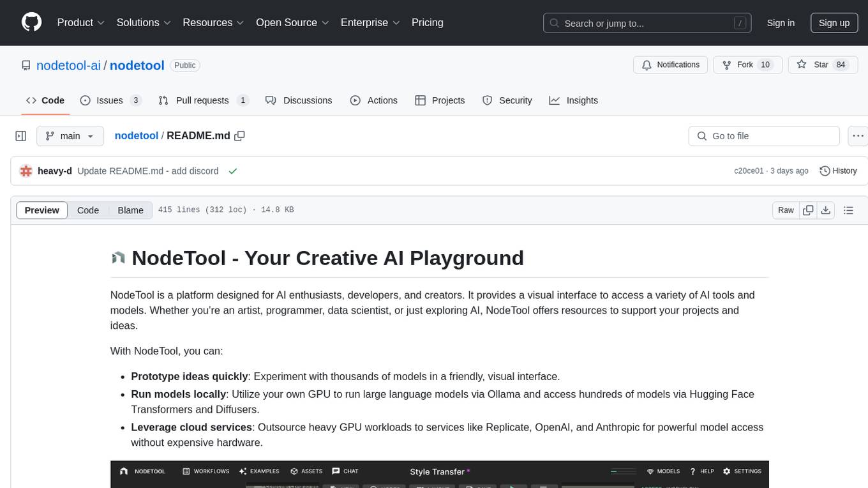The width and height of the screenshot is (868, 488).
Task: Open the heavy-d avatar
Action: click(x=26, y=171)
